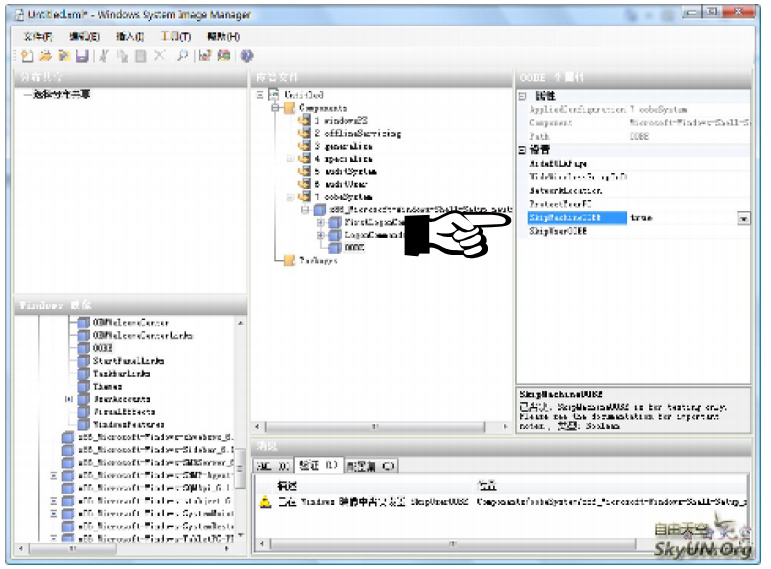The height and width of the screenshot is (569, 771).
Task: Click the Create Configuration Set toolbar icon
Action: point(224,56)
